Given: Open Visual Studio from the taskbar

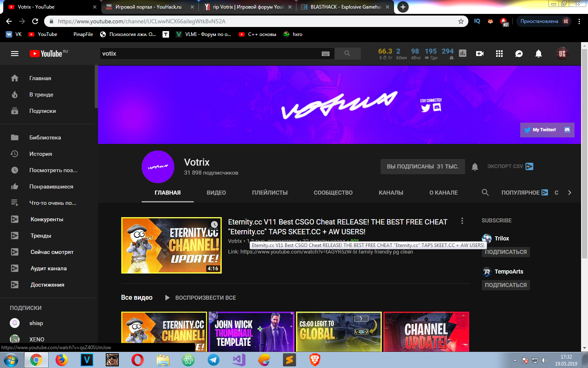Looking at the screenshot, I should tap(239, 360).
